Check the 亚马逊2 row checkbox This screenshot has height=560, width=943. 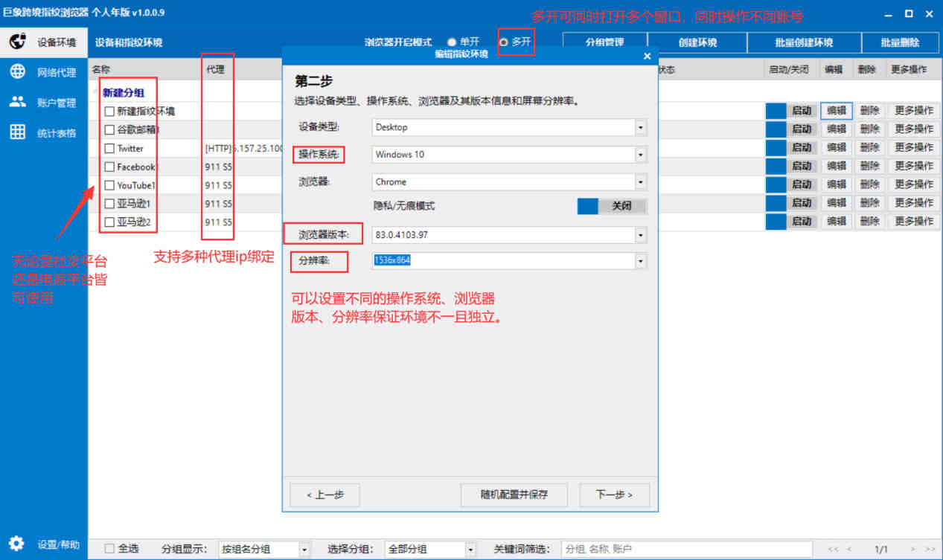(x=109, y=222)
